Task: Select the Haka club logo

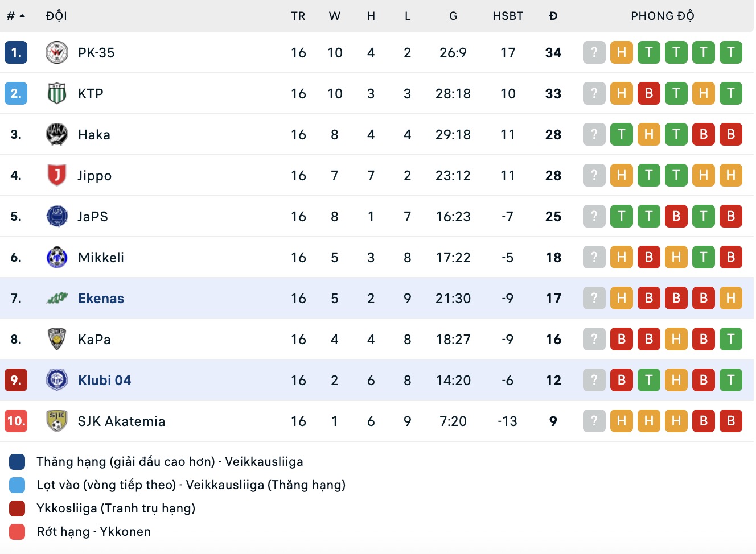Action: point(57,135)
